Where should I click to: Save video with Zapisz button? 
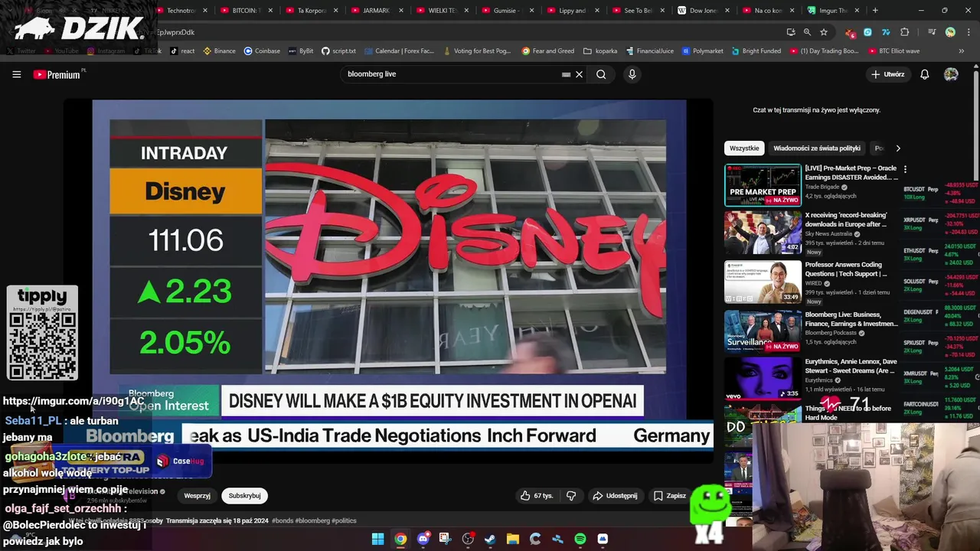tap(670, 496)
